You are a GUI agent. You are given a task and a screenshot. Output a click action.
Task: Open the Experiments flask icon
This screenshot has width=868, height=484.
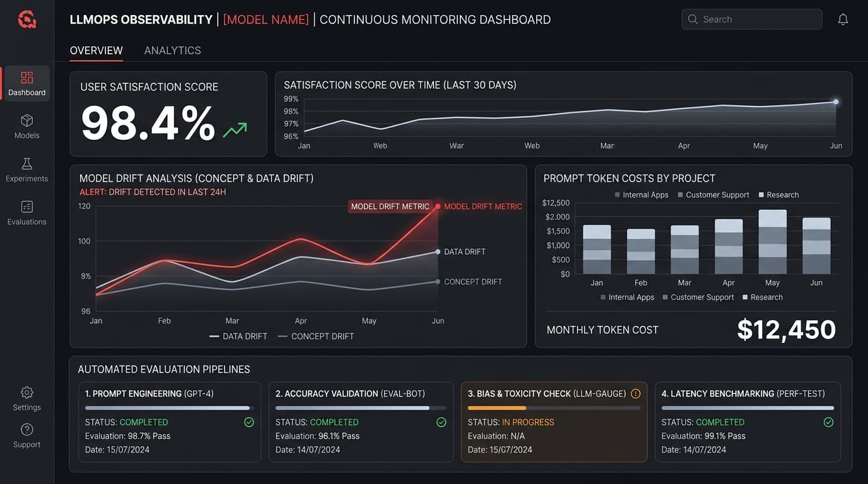pyautogui.click(x=27, y=164)
